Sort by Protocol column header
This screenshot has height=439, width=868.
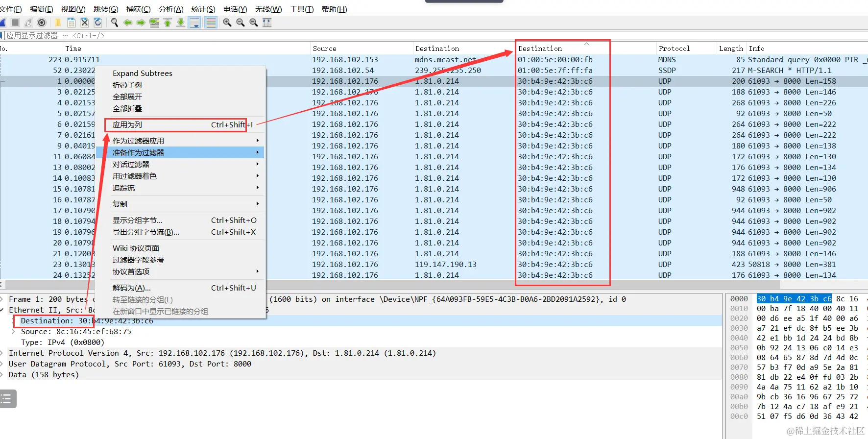point(686,49)
